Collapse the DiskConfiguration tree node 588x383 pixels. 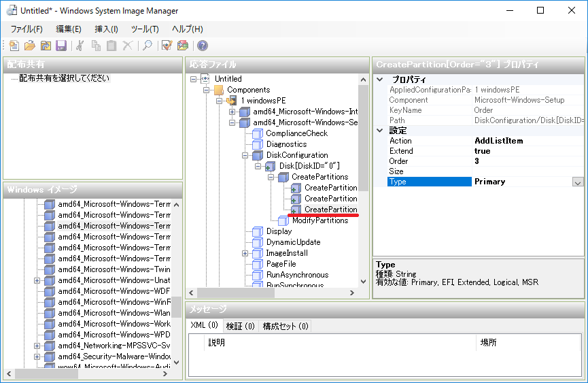pos(244,155)
